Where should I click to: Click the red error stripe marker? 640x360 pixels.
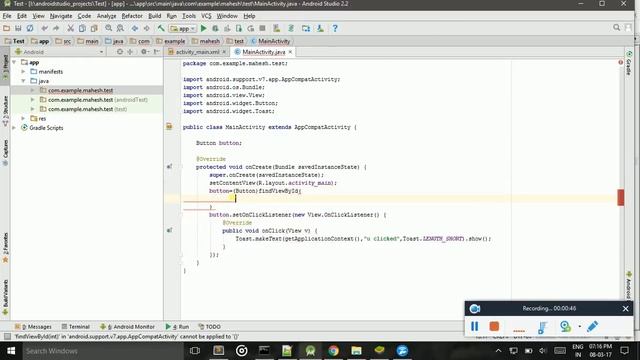(621, 198)
